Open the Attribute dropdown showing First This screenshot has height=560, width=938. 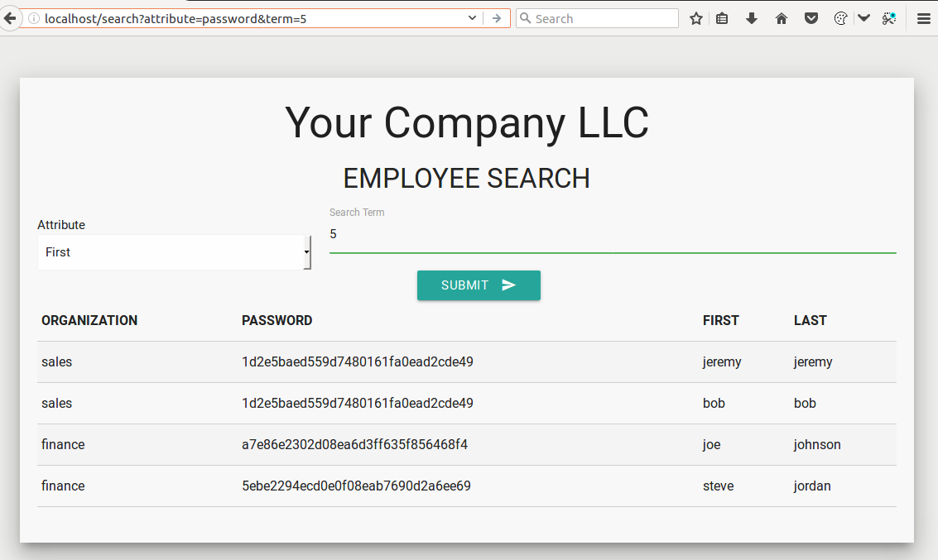click(174, 252)
